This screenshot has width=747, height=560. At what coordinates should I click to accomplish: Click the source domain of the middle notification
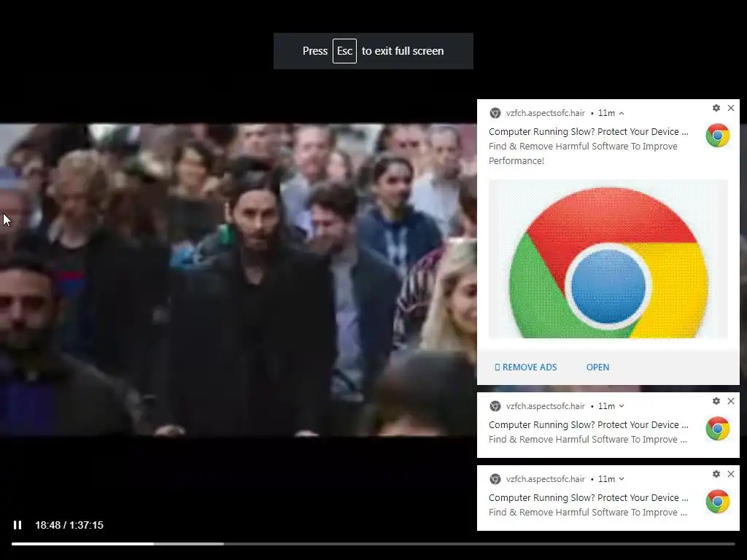point(546,406)
